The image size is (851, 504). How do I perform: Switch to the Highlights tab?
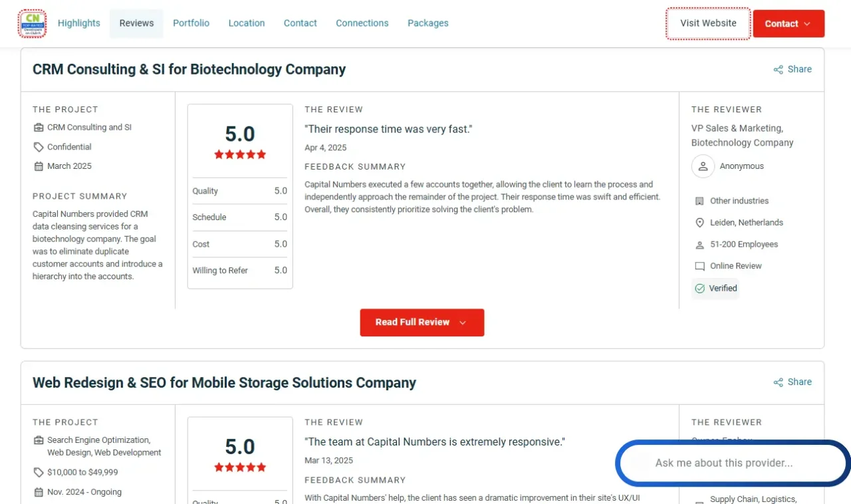(x=78, y=23)
